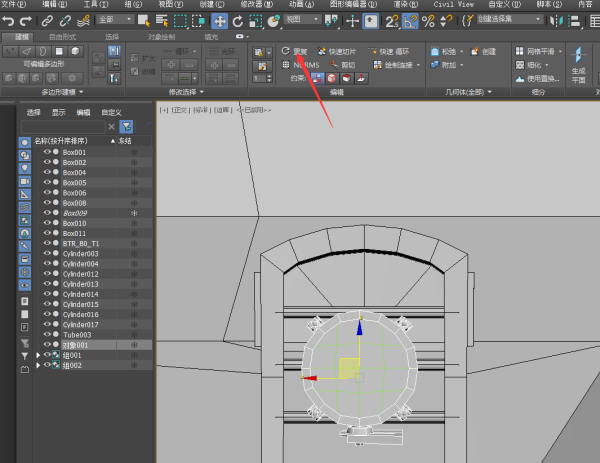600x463 pixels.
Task: Switch to the Freeform (自由形式) ribbon tab
Action: point(62,37)
